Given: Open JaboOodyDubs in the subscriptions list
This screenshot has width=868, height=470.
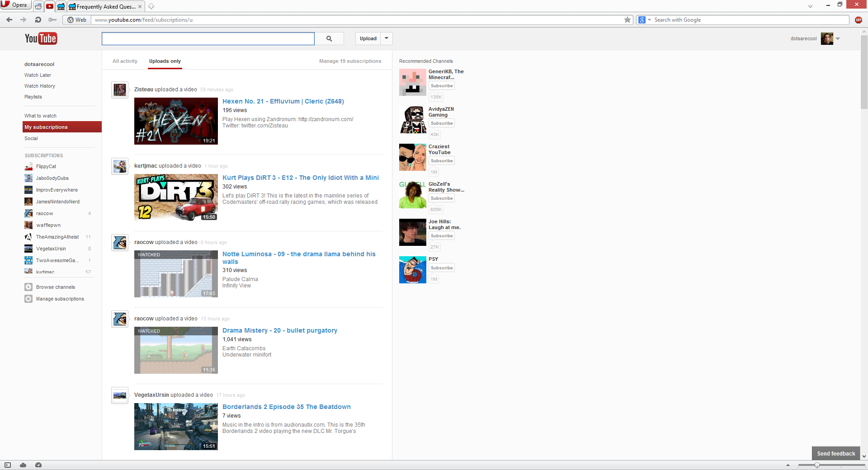Looking at the screenshot, I should [x=52, y=178].
